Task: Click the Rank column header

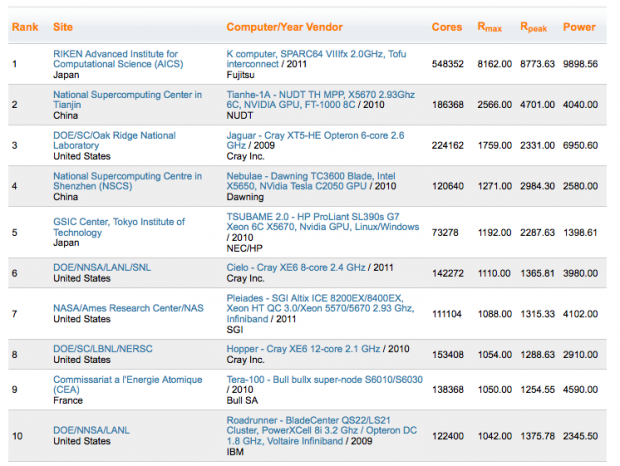Action: [25, 27]
